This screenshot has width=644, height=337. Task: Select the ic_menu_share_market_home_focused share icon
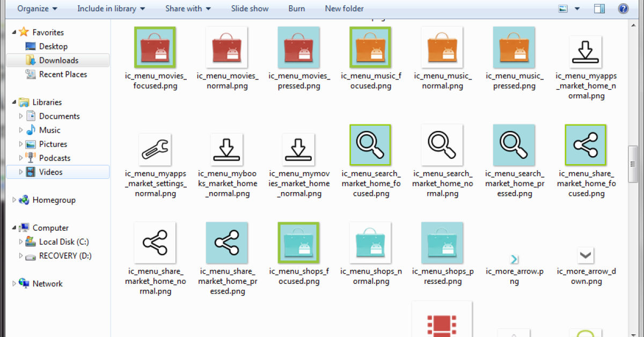pyautogui.click(x=586, y=145)
